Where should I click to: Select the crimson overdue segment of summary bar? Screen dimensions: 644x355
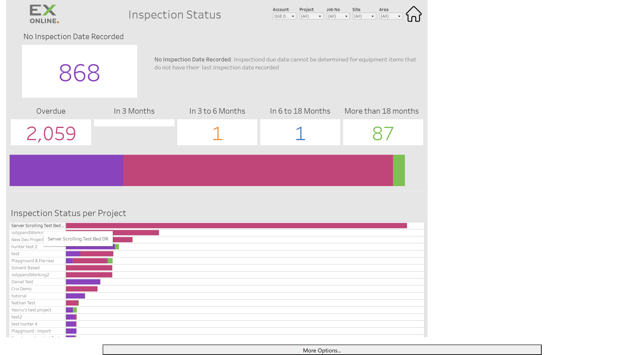258,170
